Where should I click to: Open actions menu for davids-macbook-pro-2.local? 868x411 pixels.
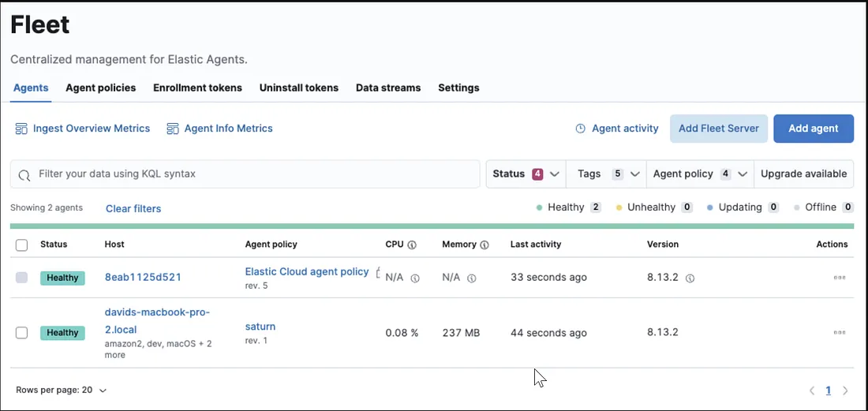pyautogui.click(x=840, y=332)
